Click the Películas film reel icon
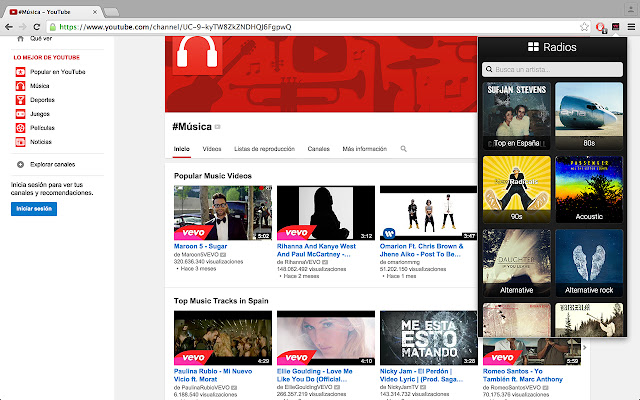Viewport: 640px width, 400px height. coord(20,128)
